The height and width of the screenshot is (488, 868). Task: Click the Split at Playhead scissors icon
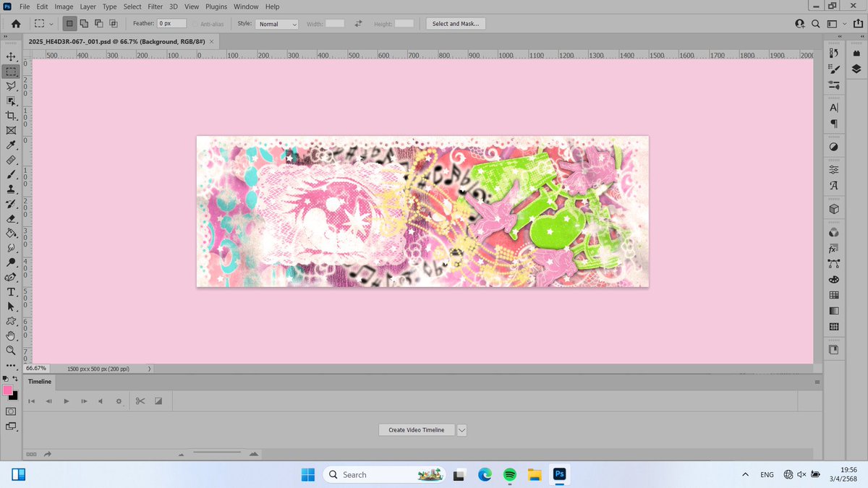[x=140, y=401]
